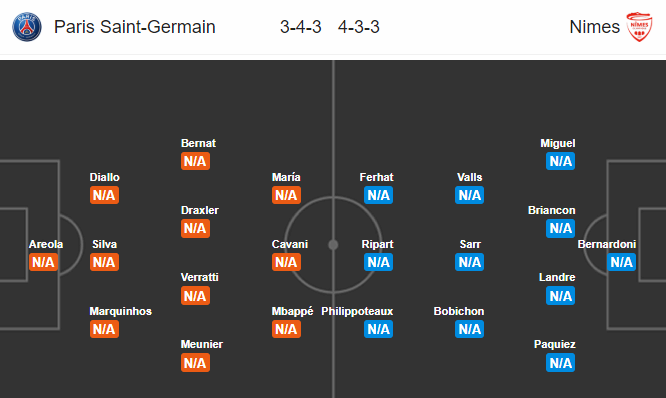Select Cavani's N/A rating badge

point(286,262)
